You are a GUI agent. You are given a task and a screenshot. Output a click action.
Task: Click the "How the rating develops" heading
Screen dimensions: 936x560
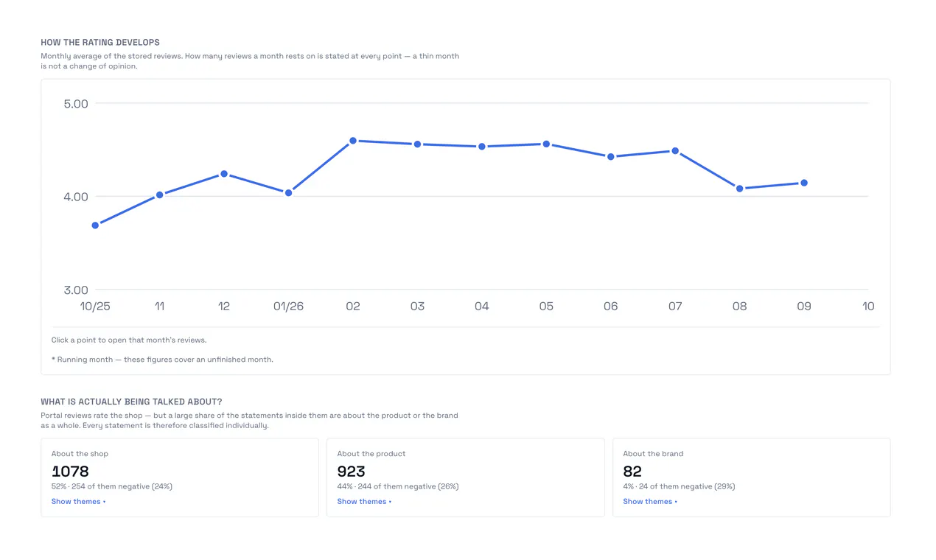(100, 43)
